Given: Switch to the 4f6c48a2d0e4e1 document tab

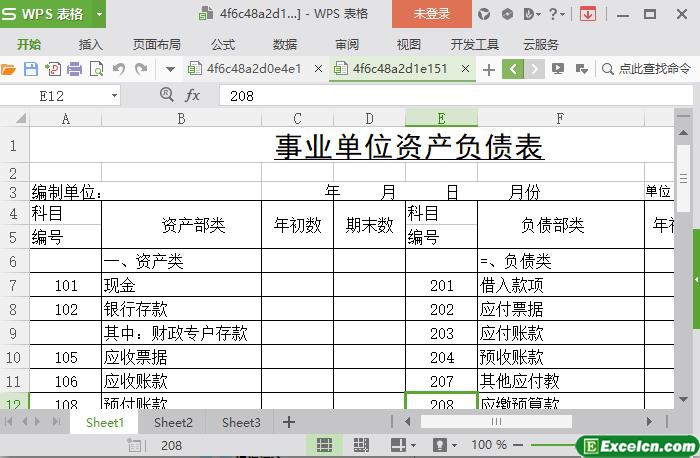Looking at the screenshot, I should [x=253, y=69].
